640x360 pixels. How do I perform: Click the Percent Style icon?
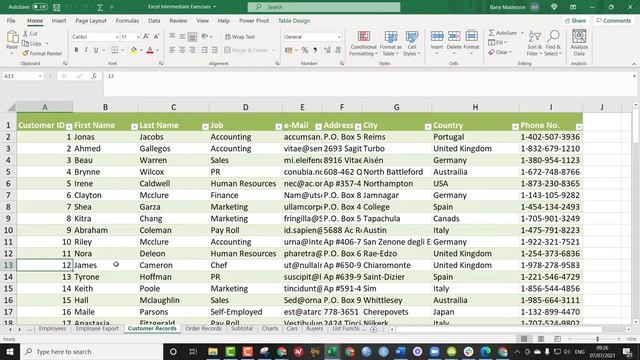pos(305,50)
